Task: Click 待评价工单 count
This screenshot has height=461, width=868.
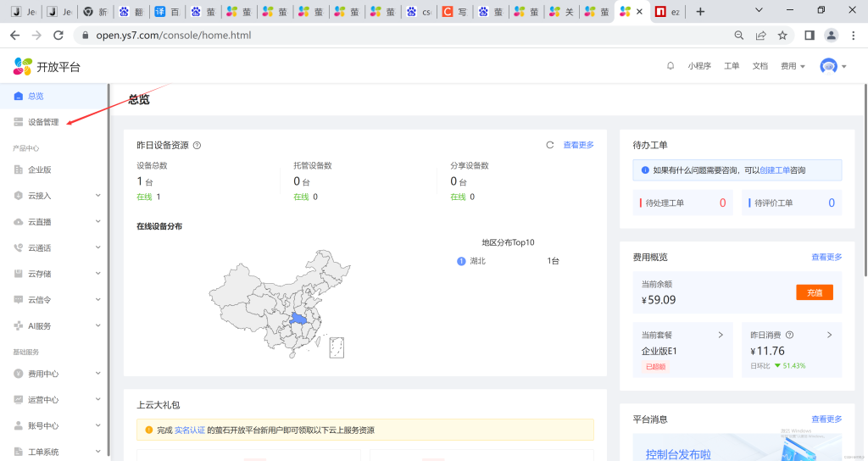Action: click(832, 203)
